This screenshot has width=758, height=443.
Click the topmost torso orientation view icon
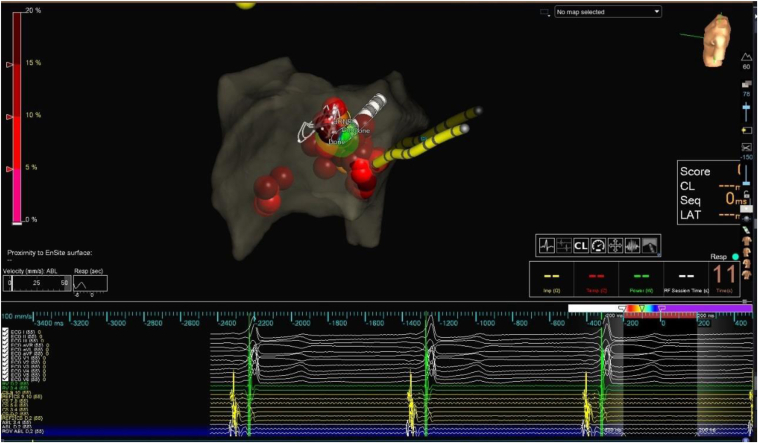tap(747, 240)
